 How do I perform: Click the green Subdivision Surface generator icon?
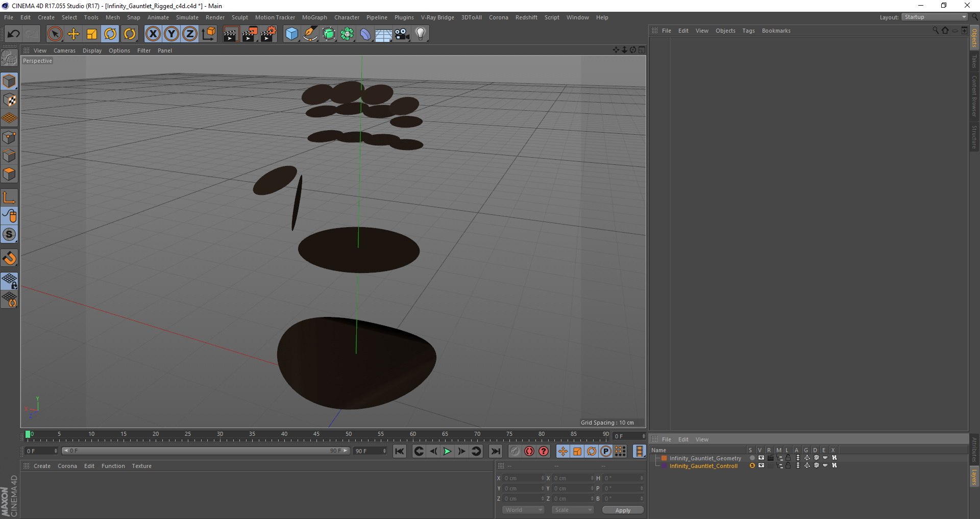[x=329, y=34]
